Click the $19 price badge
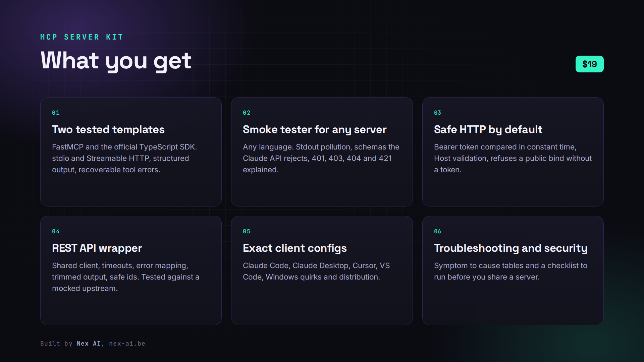The image size is (644, 362). coord(589,64)
